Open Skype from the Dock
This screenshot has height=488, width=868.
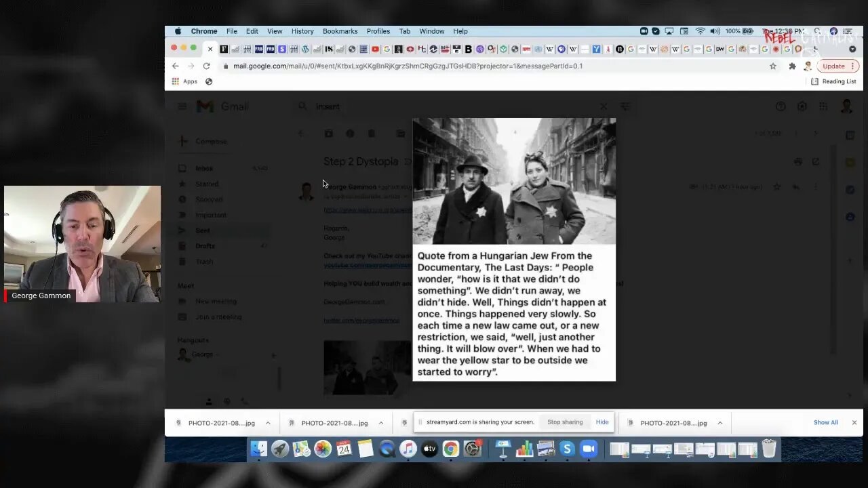[567, 449]
